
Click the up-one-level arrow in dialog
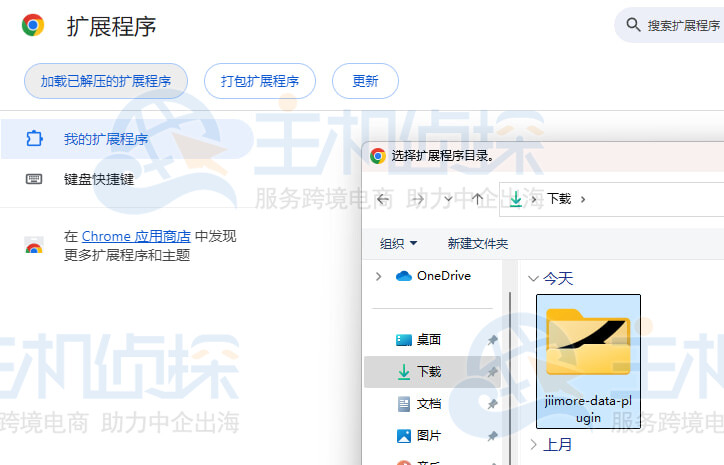pos(478,198)
